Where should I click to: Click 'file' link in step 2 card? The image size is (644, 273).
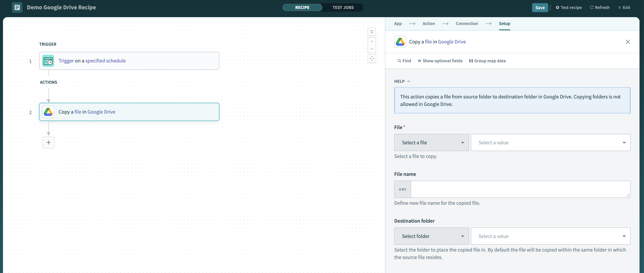[78, 112]
